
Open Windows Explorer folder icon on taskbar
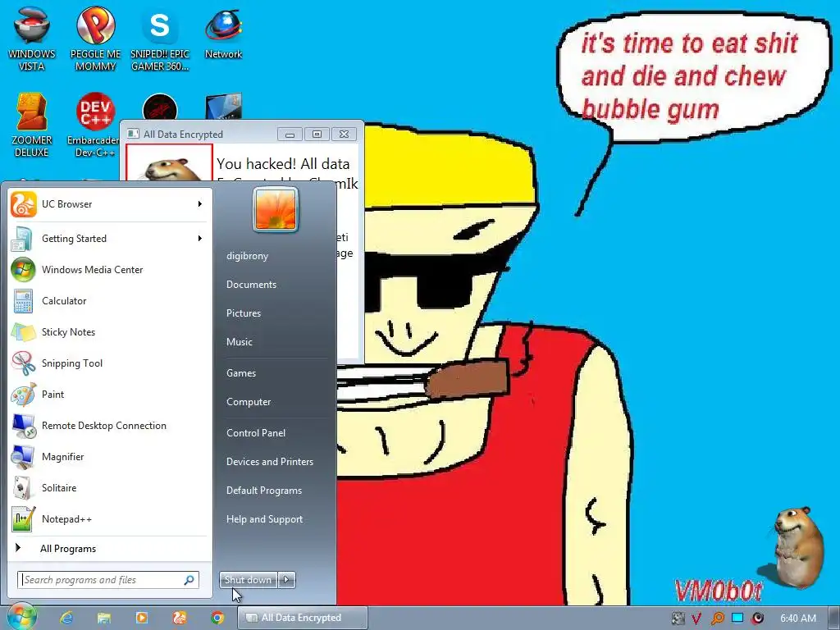(x=104, y=618)
